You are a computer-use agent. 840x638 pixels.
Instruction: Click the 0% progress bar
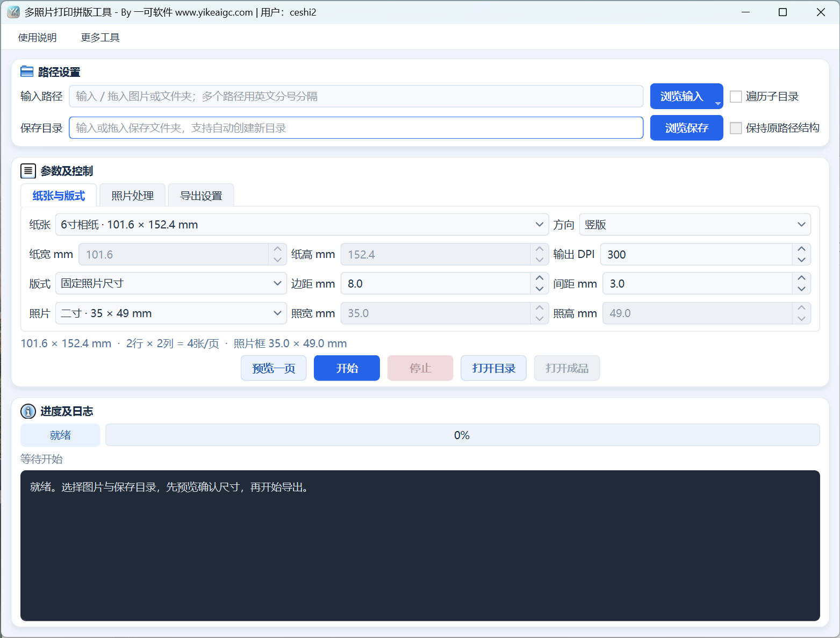click(462, 435)
